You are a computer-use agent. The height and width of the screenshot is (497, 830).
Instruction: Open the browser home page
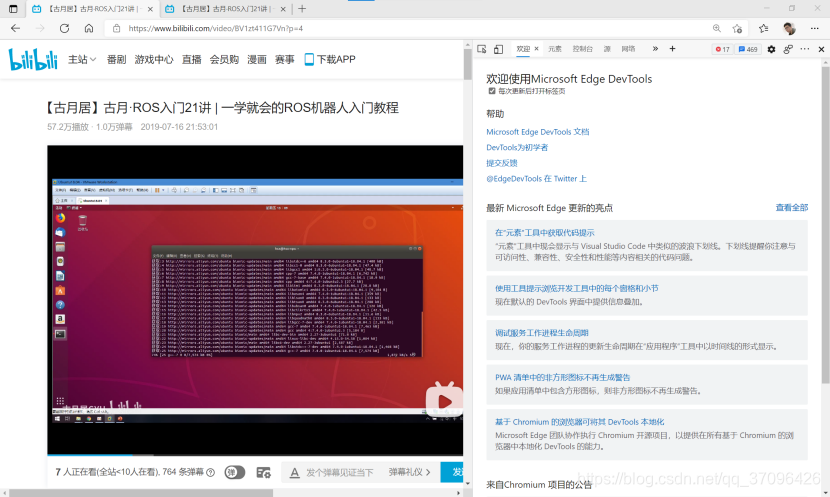tap(89, 29)
